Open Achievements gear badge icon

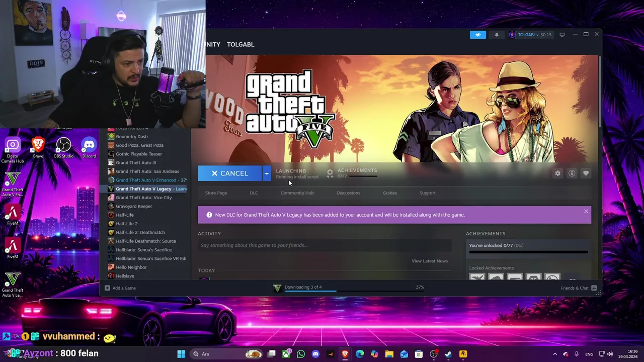click(x=330, y=173)
